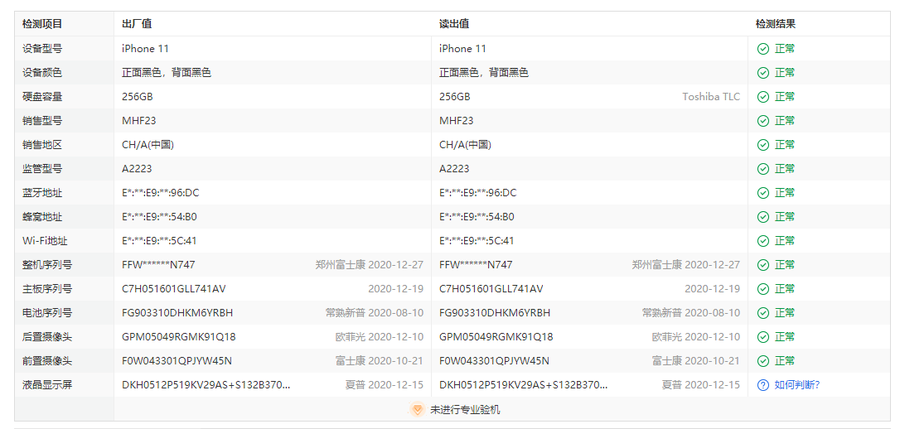900x429 pixels.
Task: Select the 整机序列号 row label
Action: tap(47, 265)
